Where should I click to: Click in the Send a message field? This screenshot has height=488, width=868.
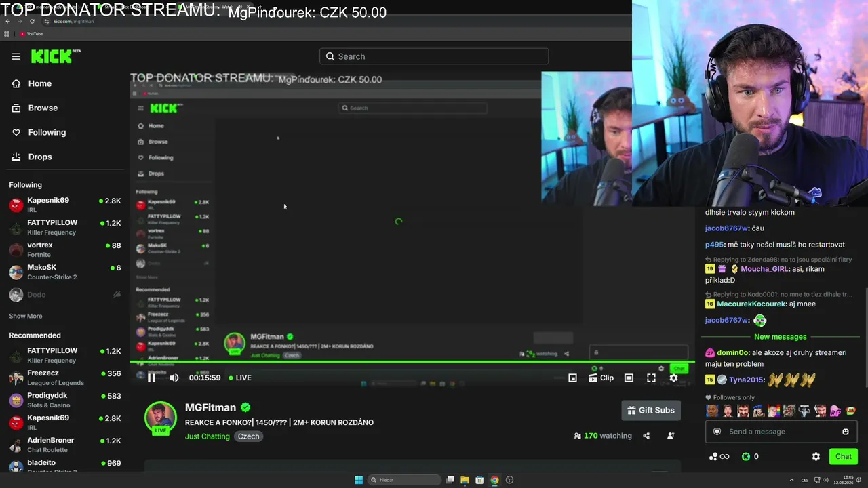click(x=781, y=432)
